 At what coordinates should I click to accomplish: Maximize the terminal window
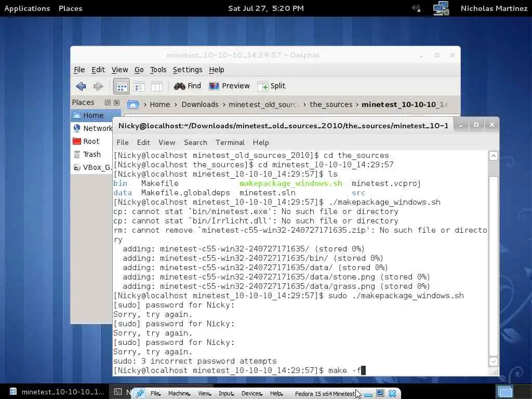(476, 125)
